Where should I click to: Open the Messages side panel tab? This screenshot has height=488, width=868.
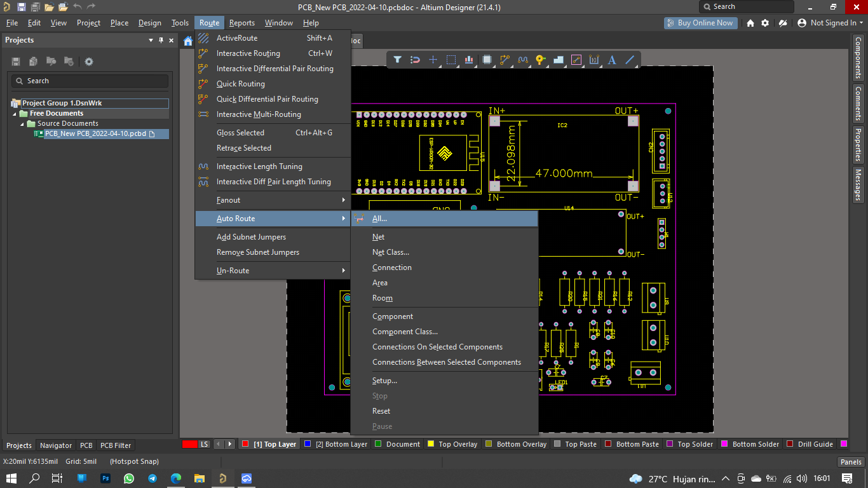pyautogui.click(x=858, y=185)
